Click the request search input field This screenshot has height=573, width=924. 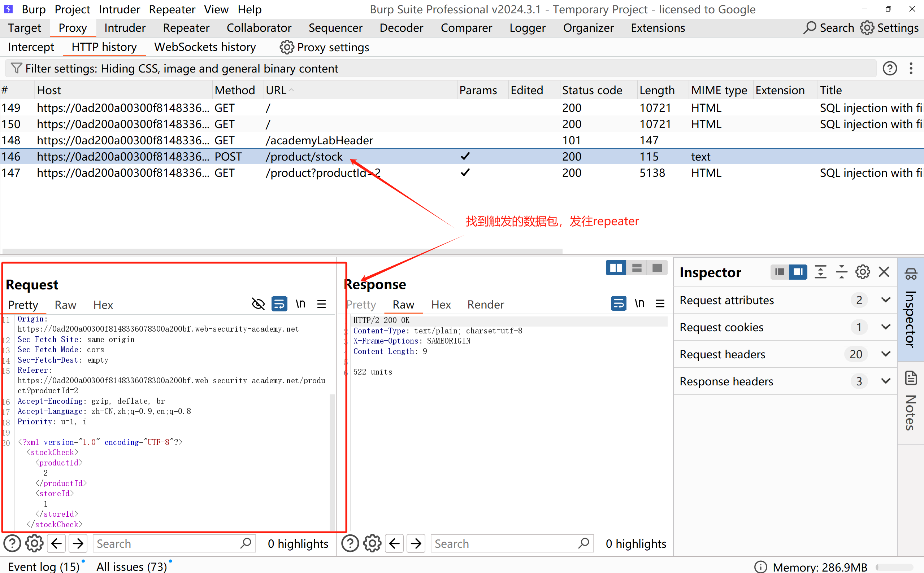(167, 543)
